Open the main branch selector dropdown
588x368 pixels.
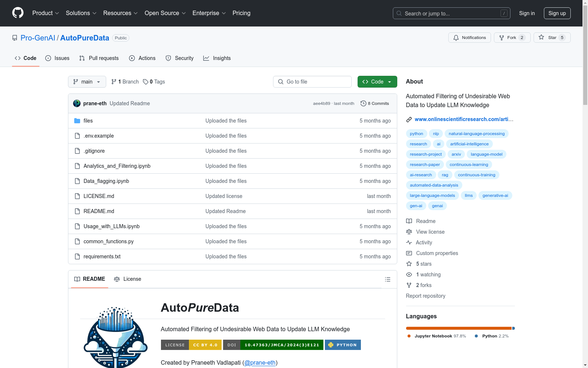click(x=87, y=82)
